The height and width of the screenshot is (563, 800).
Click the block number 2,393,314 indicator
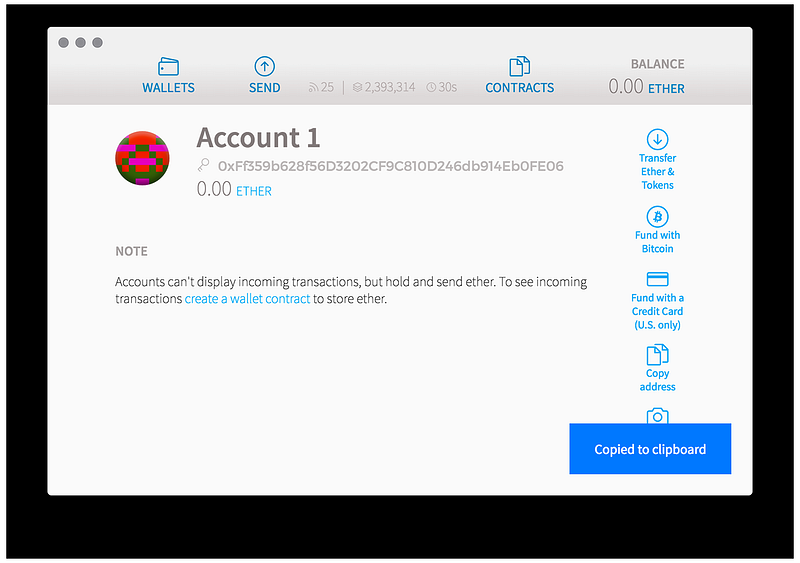[x=384, y=87]
